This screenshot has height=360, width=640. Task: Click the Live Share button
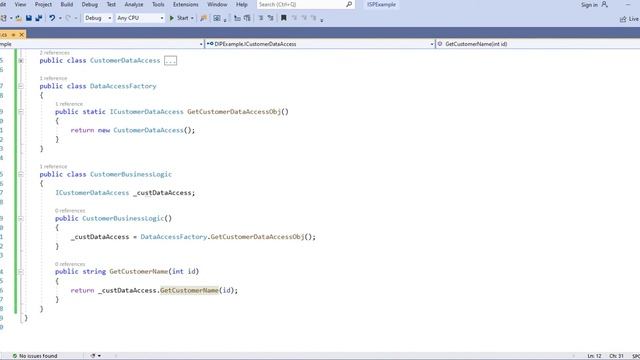point(629,19)
